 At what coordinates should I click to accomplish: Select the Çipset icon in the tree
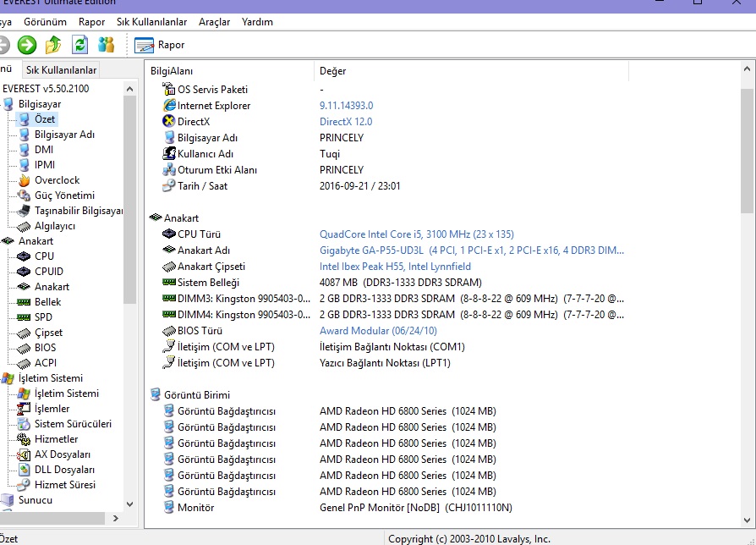pos(25,333)
